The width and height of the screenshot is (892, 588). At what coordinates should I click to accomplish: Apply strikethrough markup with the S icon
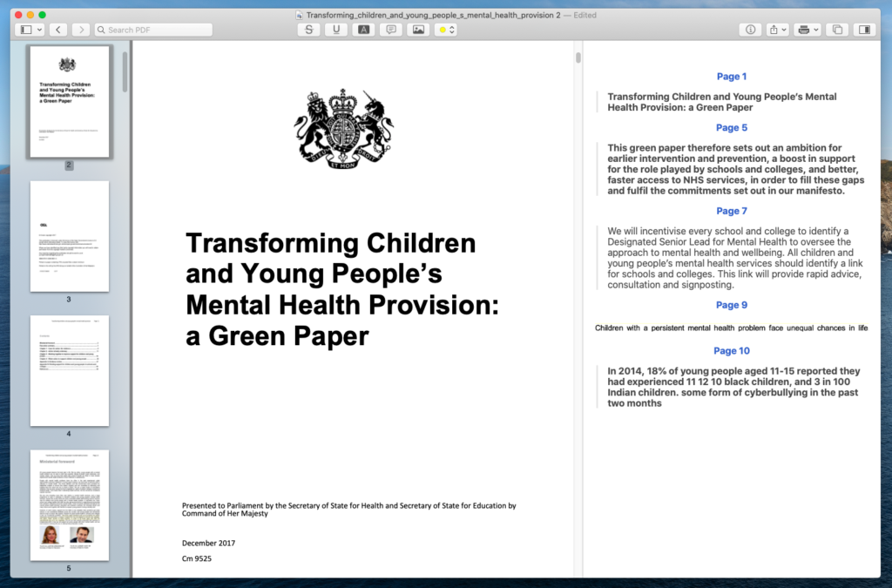coord(309,29)
